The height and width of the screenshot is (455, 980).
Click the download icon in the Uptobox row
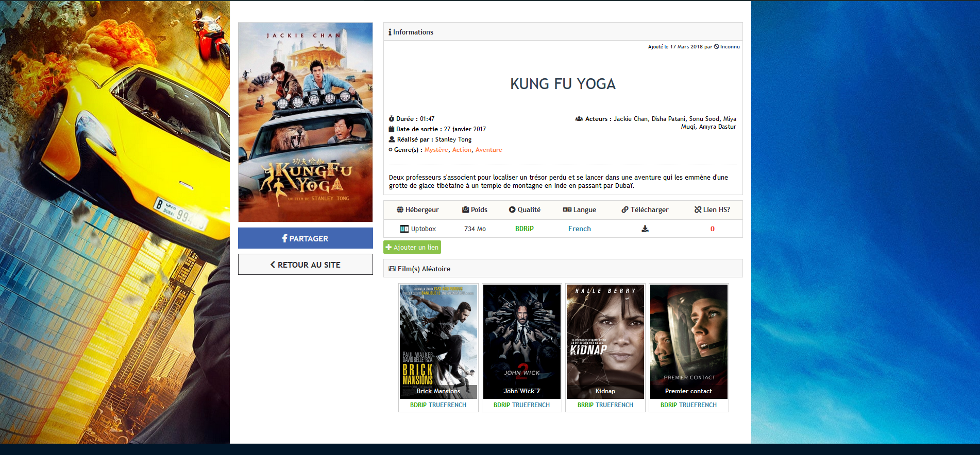point(645,229)
